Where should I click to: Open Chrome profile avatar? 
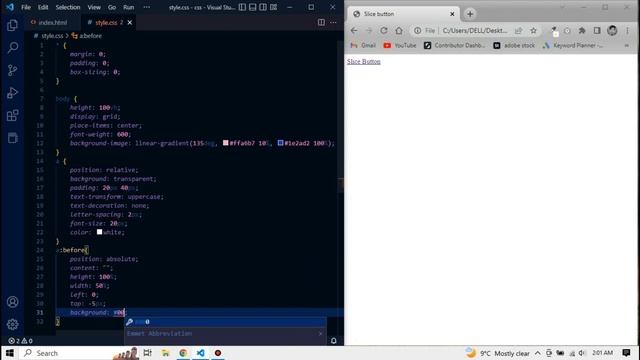pyautogui.click(x=612, y=31)
